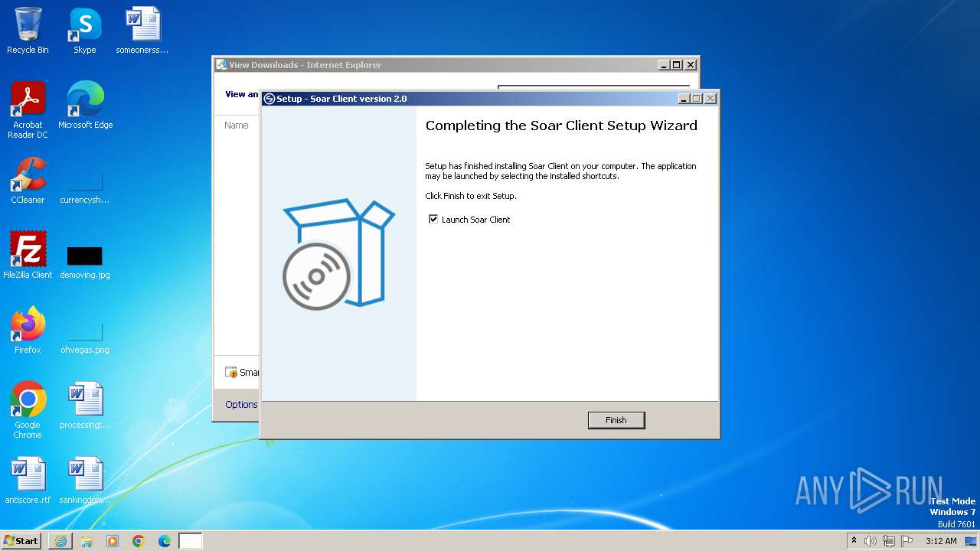Open File Explorer from taskbar
Screen dimensions: 980x551
coord(87,541)
